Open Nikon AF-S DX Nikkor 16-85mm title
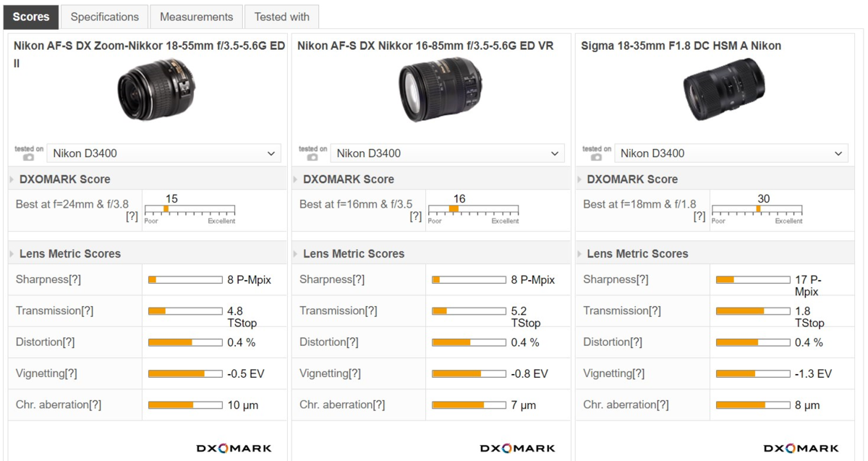The height and width of the screenshot is (461, 868). 425,46
